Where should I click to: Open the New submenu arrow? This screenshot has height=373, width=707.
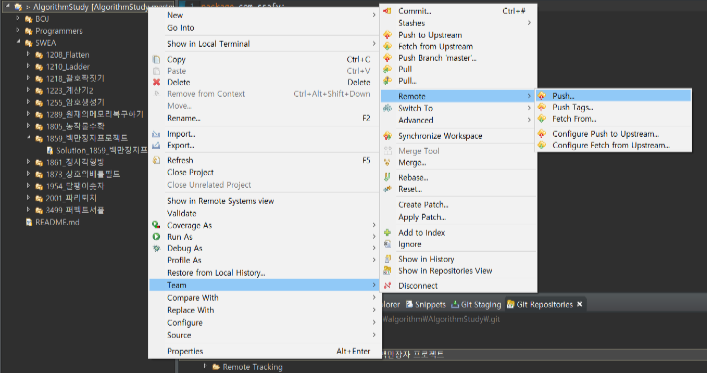pos(374,15)
